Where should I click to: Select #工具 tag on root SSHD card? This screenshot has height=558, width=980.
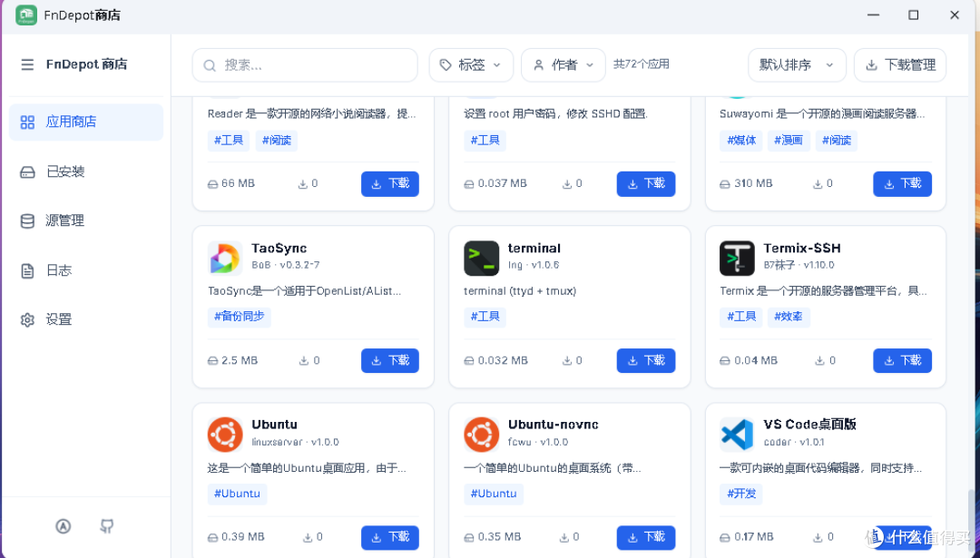coord(485,141)
